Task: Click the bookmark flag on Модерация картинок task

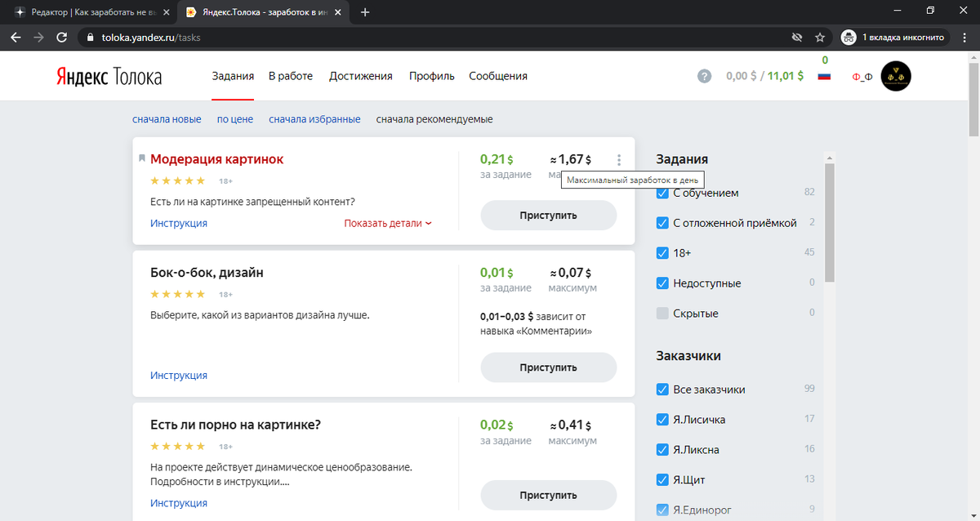Action: [x=141, y=158]
